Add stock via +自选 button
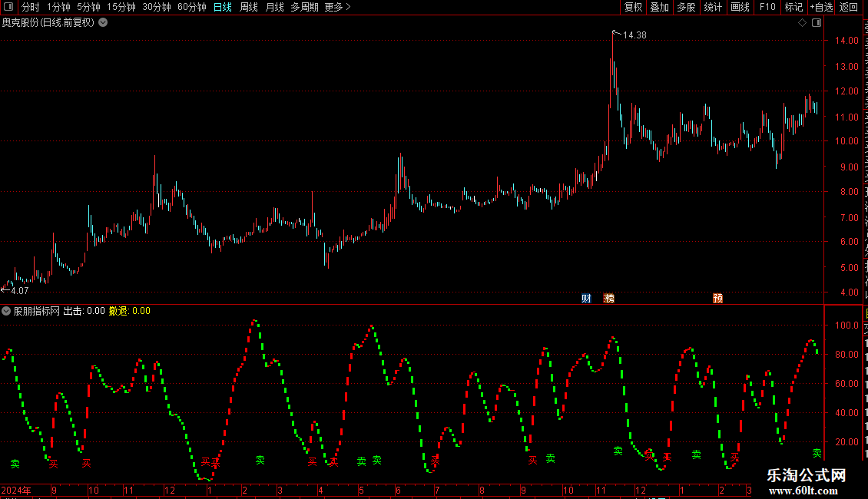This screenshot has height=499, width=868. [821, 7]
